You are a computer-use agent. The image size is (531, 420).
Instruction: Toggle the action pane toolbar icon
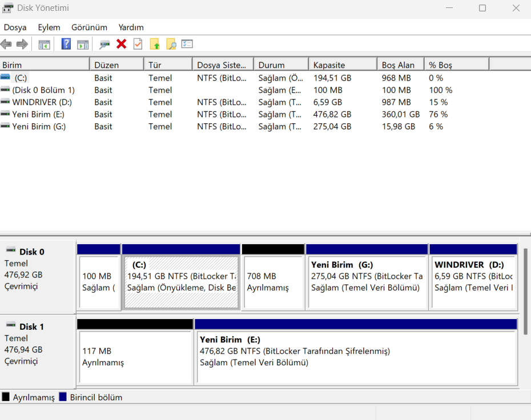83,45
